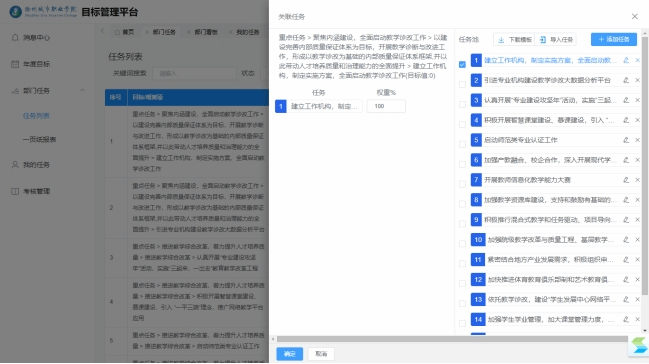
Task: Confirm with the 确定 button
Action: tap(290, 354)
